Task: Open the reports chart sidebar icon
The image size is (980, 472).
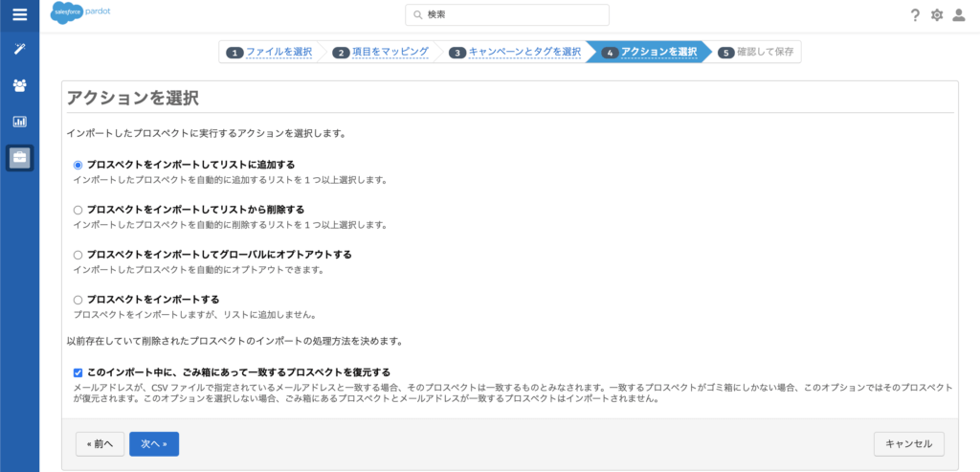Action: (19, 122)
